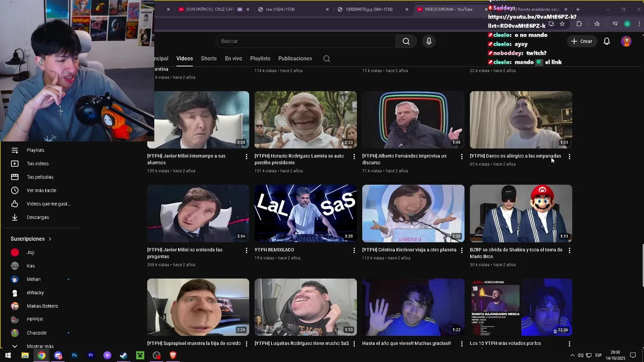Play YTPH REMIXEADO thumbnail
644x362 pixels.
pyautogui.click(x=306, y=213)
